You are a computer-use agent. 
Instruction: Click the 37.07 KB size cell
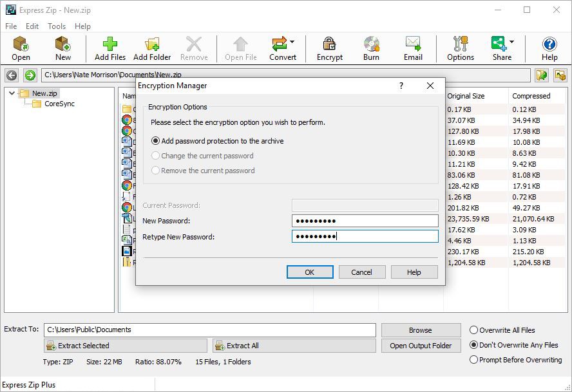coord(461,120)
